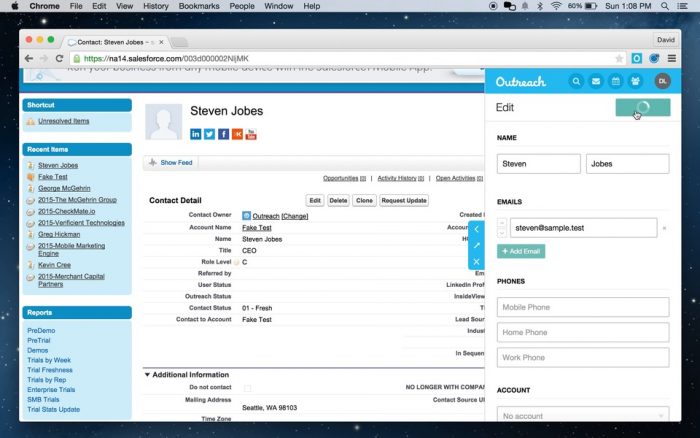
Task: Go back to the previous page
Action: [29, 58]
